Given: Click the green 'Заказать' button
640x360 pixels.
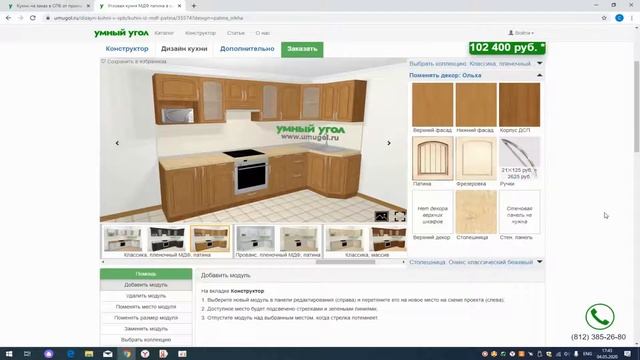Looking at the screenshot, I should tap(302, 49).
